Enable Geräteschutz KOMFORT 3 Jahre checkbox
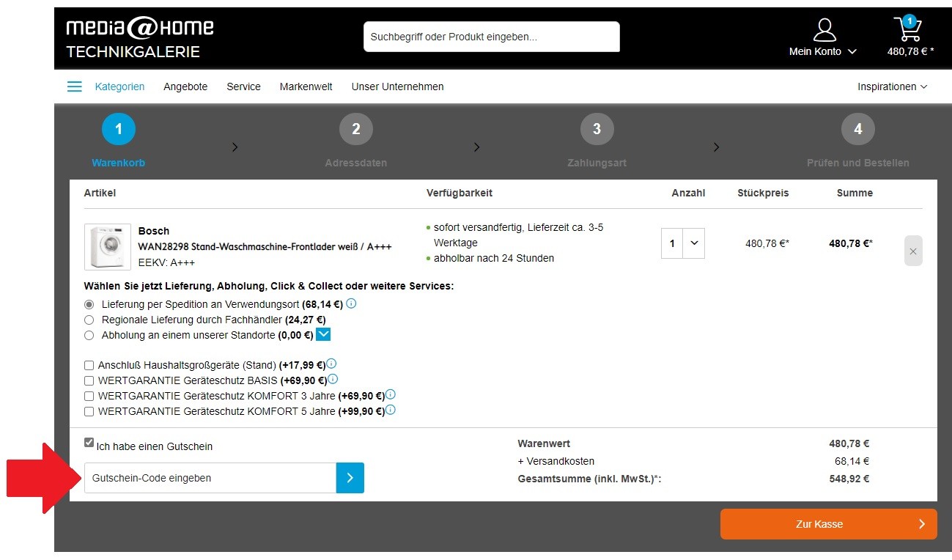The height and width of the screenshot is (560, 952). [x=89, y=397]
